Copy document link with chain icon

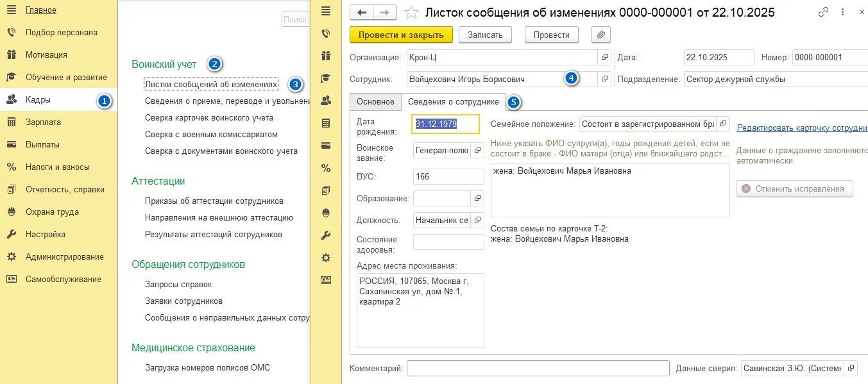pyautogui.click(x=824, y=12)
